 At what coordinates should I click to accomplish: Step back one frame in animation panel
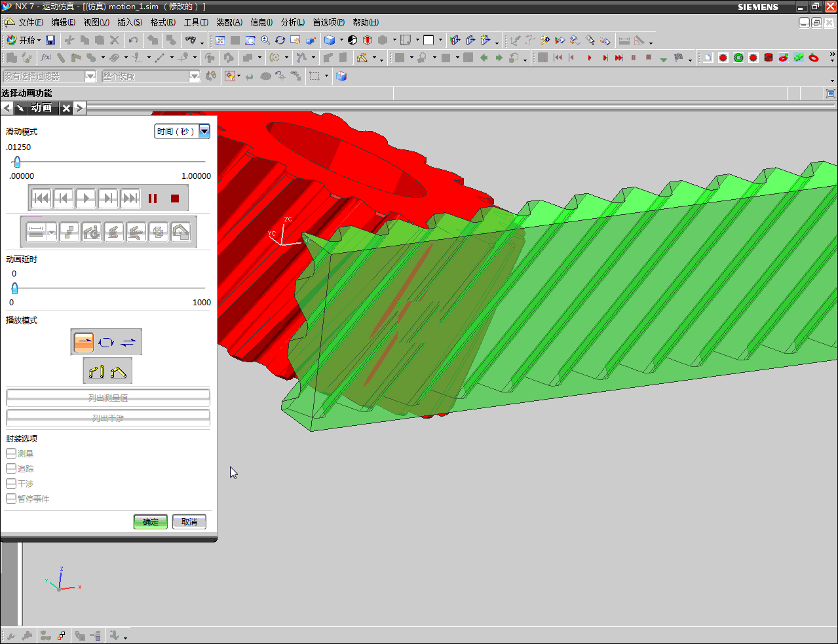[x=64, y=198]
